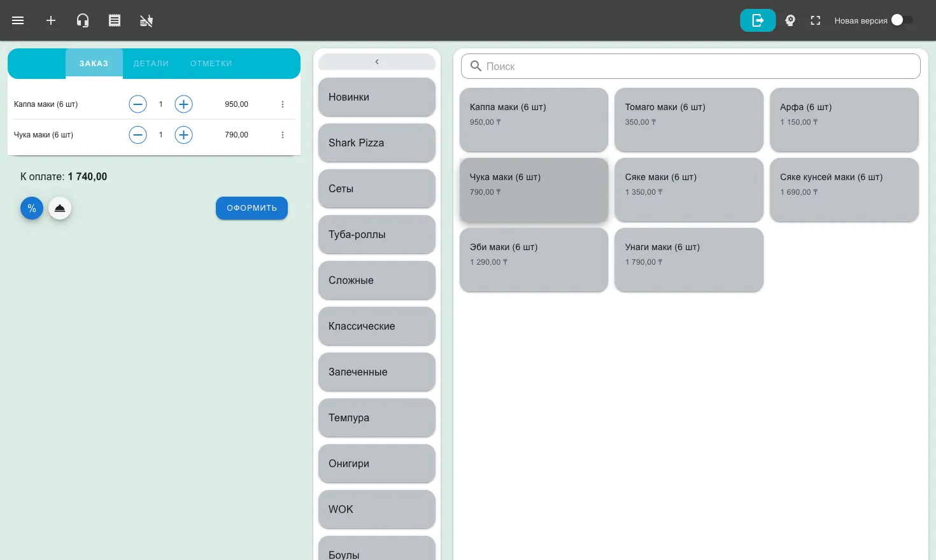This screenshot has height=560, width=936.
Task: Click the serving tray cloche icon button
Action: (x=60, y=208)
